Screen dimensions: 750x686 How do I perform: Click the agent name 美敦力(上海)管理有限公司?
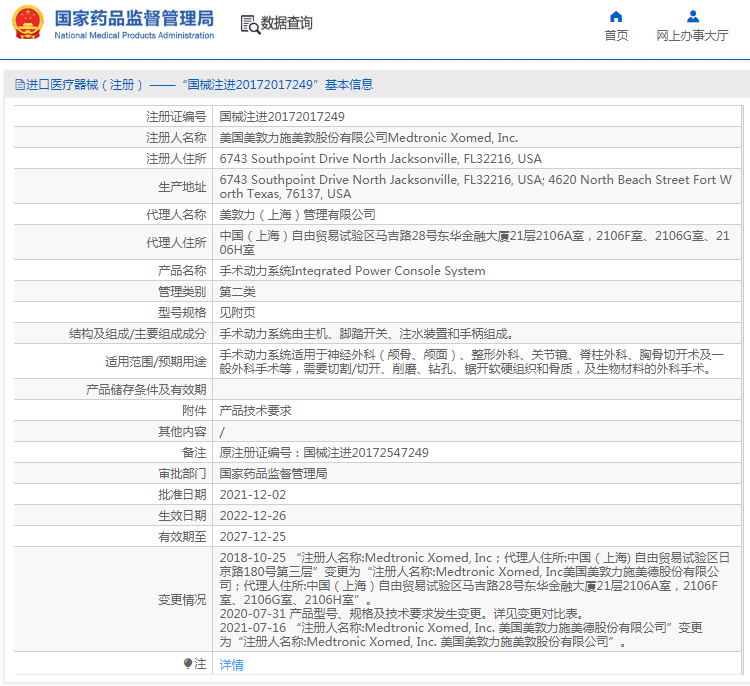tap(297, 215)
